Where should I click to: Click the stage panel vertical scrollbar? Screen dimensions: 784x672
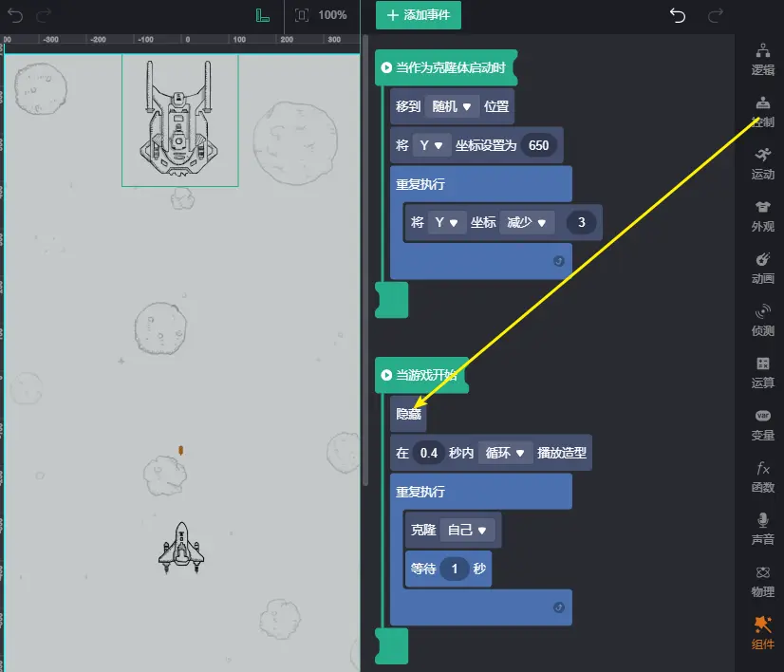tap(365, 260)
